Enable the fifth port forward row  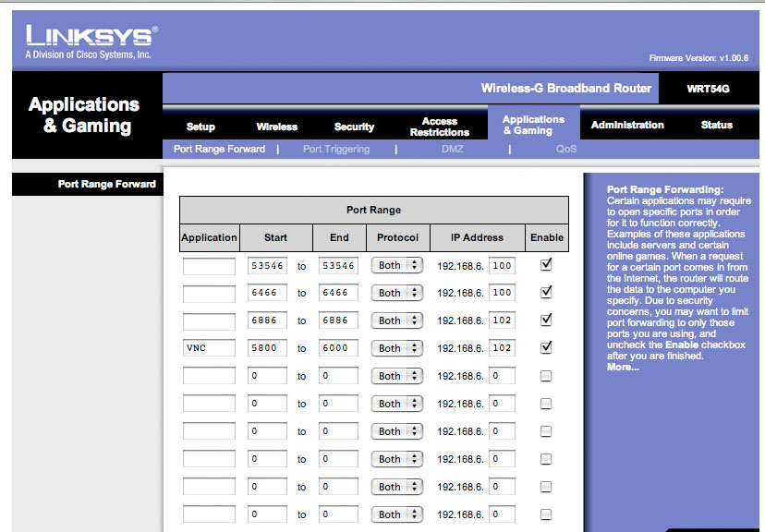pos(546,376)
